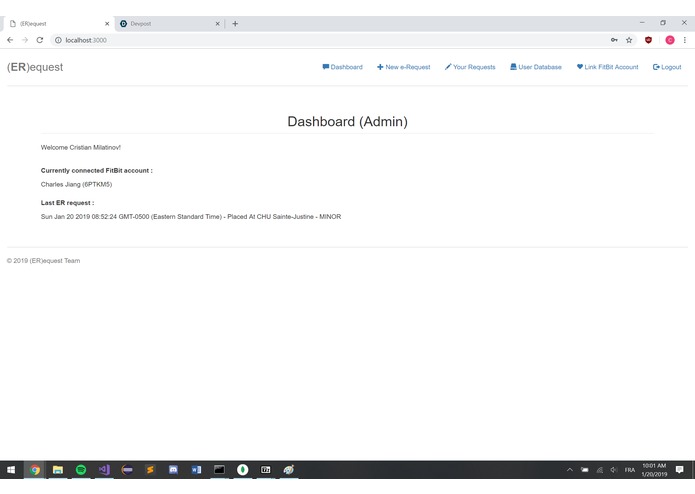Check the battery tray icon
The height and width of the screenshot is (494, 695).
585,470
